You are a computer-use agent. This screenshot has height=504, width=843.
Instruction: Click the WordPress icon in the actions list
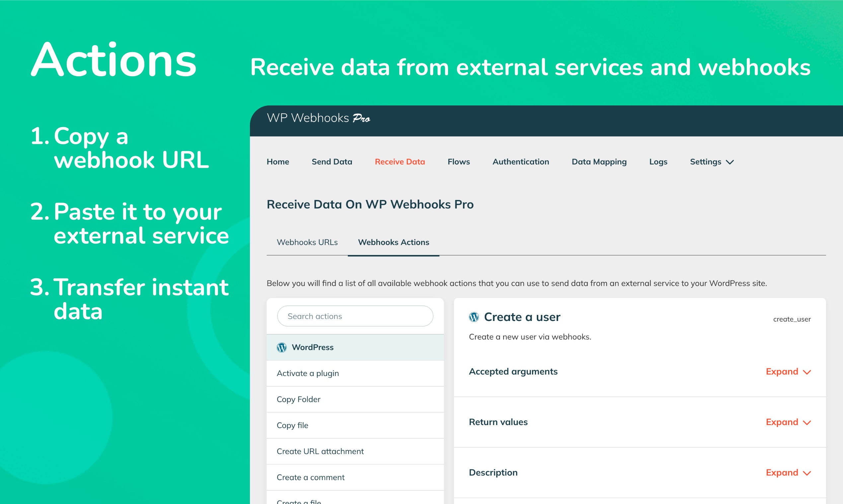click(281, 347)
